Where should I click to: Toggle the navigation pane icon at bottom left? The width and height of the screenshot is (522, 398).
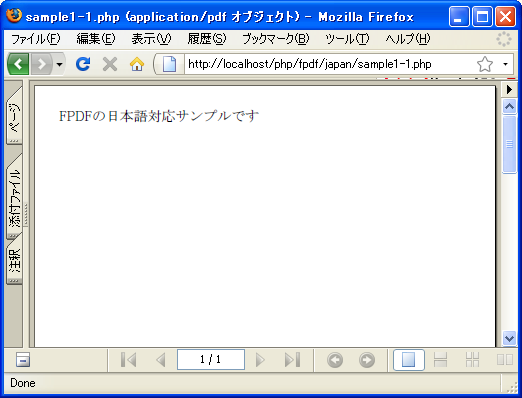pyautogui.click(x=23, y=360)
